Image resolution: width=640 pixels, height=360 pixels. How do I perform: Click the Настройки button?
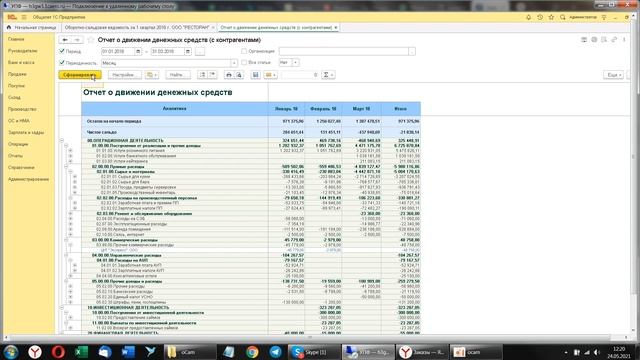click(x=124, y=75)
